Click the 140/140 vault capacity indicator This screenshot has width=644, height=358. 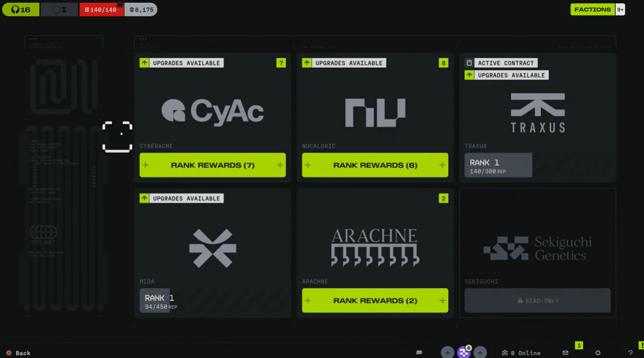(101, 9)
